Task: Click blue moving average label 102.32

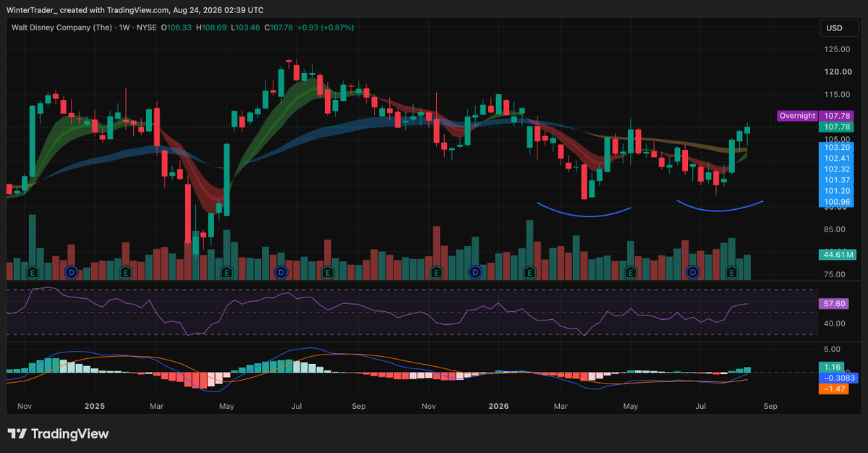Action: tap(838, 169)
